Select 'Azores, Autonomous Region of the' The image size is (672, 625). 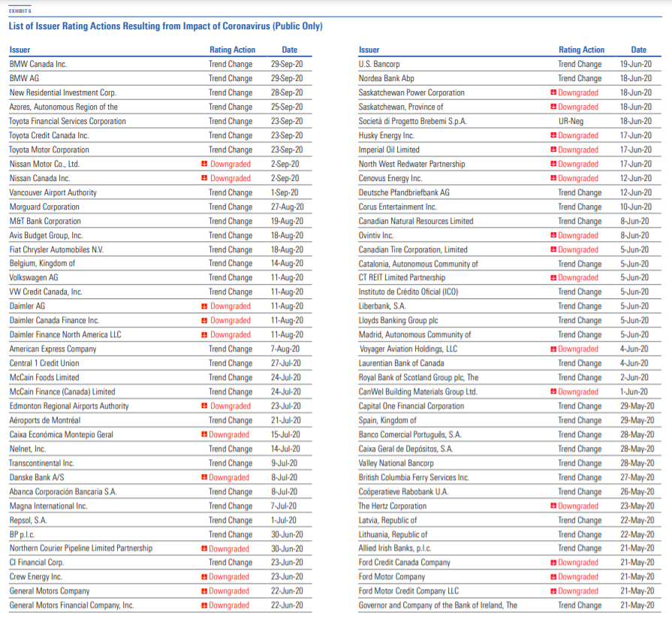63,107
